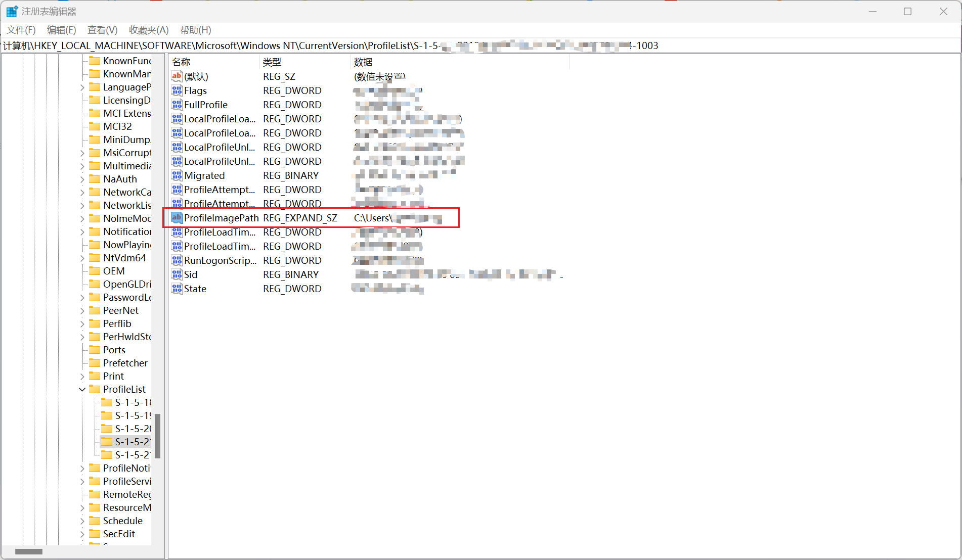Viewport: 962px width, 560px height.
Task: Open the 编辑(E) menu
Action: click(61, 30)
